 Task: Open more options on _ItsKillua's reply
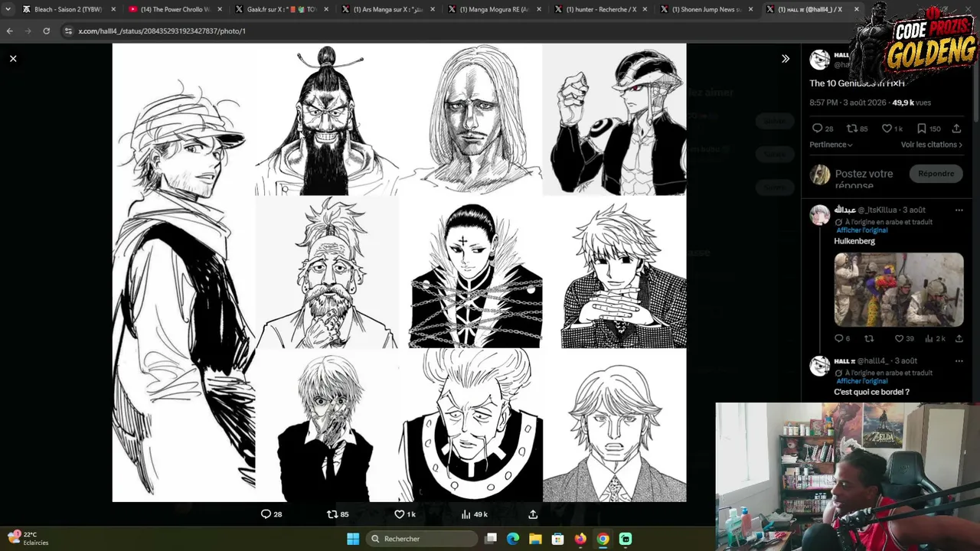pos(959,210)
